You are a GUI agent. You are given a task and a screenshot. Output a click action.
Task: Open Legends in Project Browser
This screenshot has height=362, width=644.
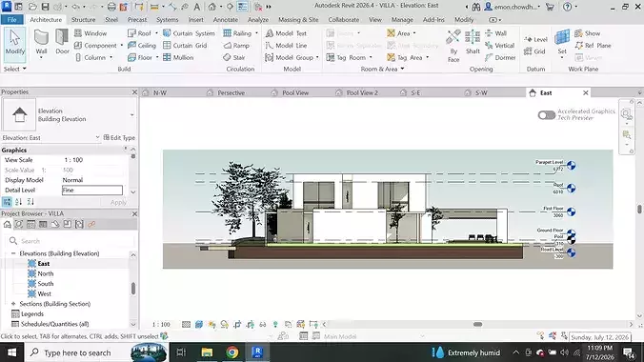point(32,314)
